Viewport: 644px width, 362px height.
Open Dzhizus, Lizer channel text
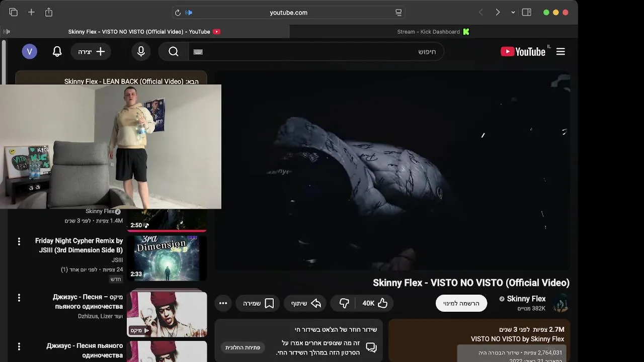click(101, 316)
